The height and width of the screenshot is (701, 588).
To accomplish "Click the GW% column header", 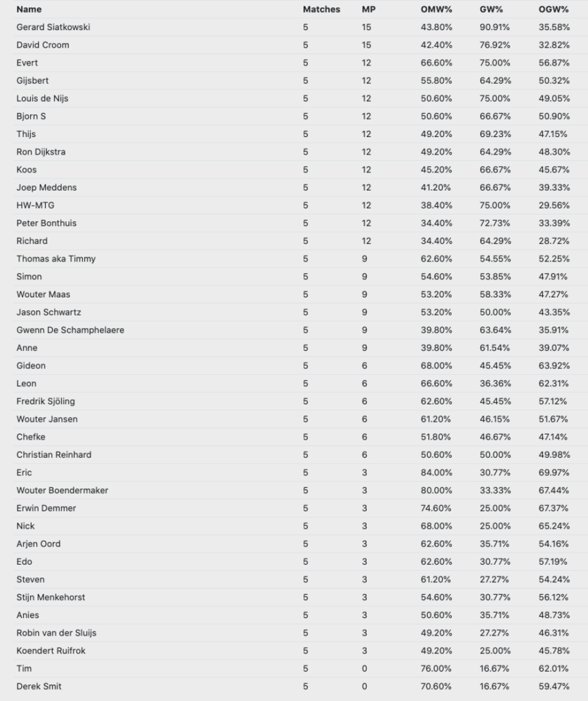I will (491, 10).
